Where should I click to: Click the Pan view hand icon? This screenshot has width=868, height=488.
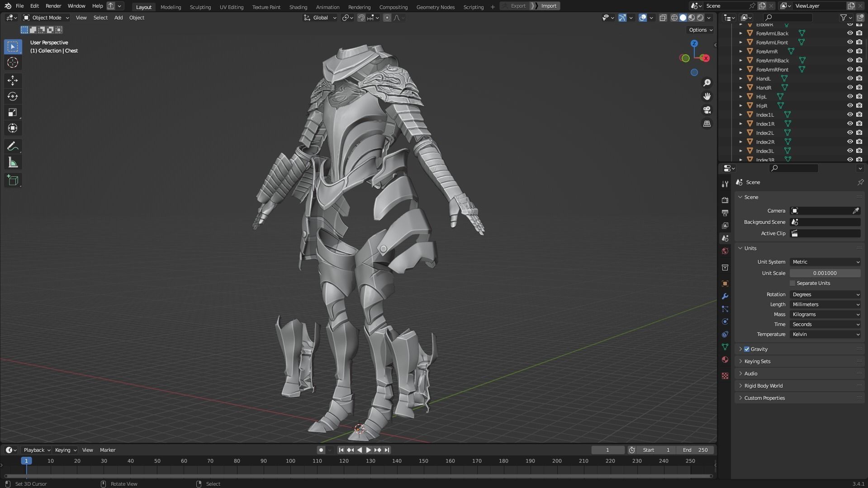[x=707, y=96]
